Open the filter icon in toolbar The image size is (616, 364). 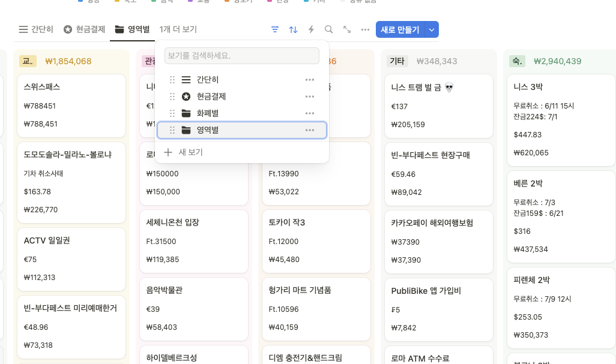275,29
